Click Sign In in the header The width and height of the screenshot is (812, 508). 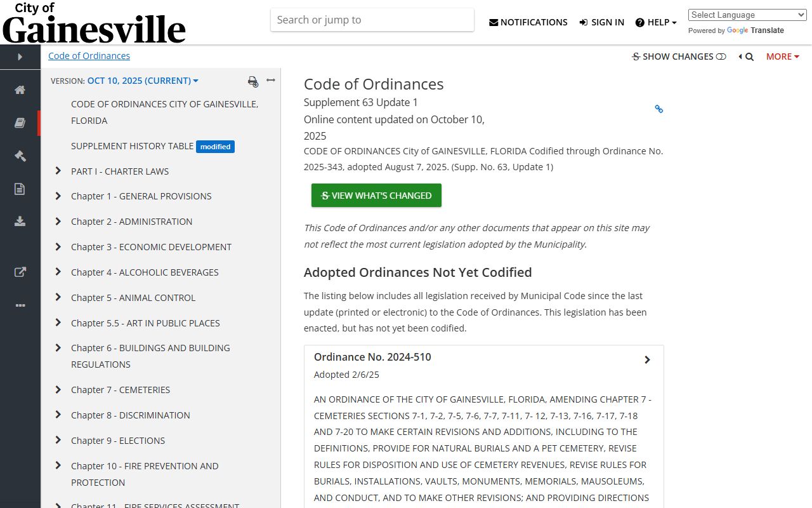click(x=601, y=22)
